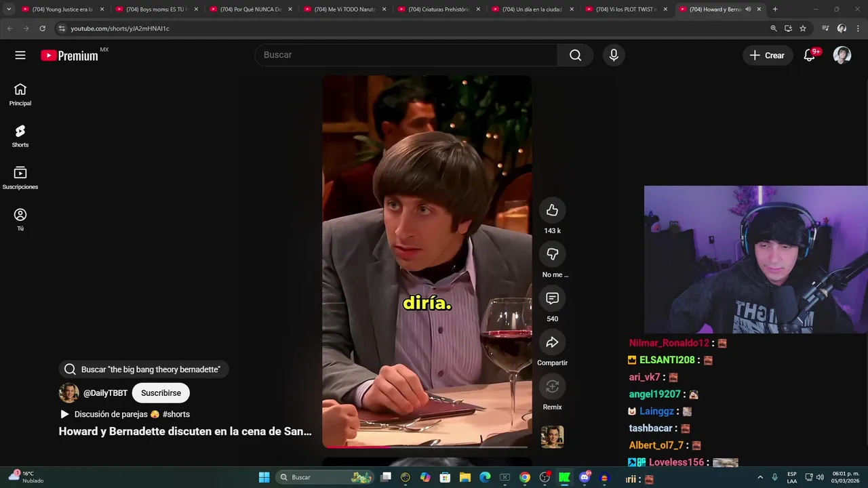Click chat username Nilmar_Ronaldo12
Screen dimensions: 868x488
pyautogui.click(x=669, y=343)
